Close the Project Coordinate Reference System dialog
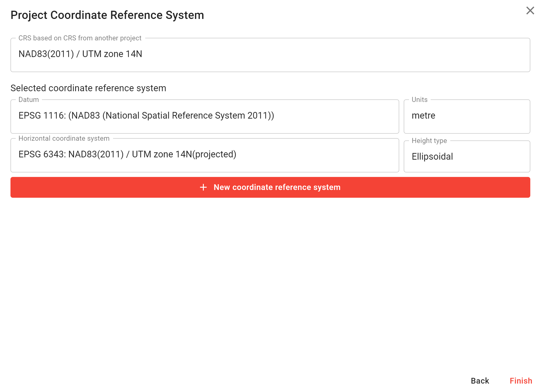This screenshot has width=541, height=392. pos(530,11)
